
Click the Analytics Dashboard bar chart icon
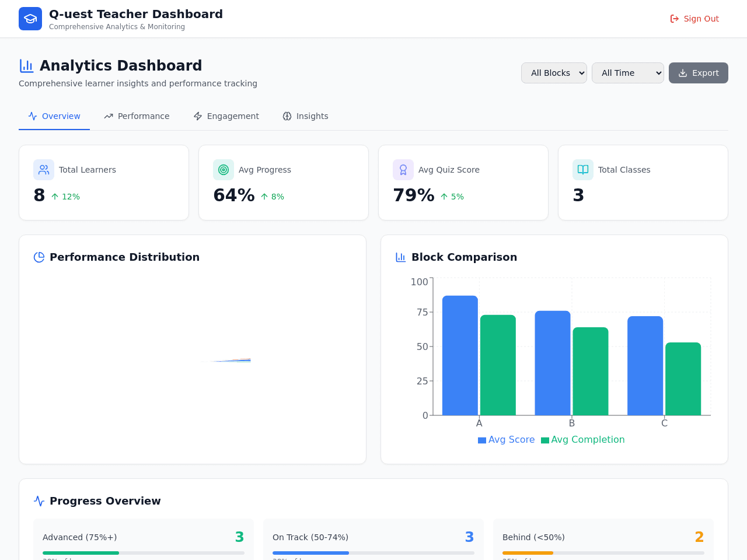pyautogui.click(x=26, y=66)
